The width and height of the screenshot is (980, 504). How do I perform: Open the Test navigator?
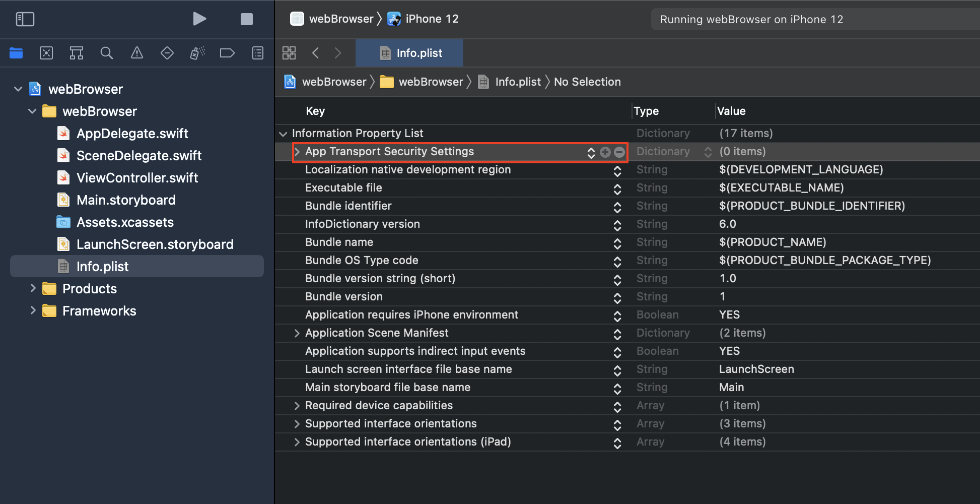tap(167, 53)
